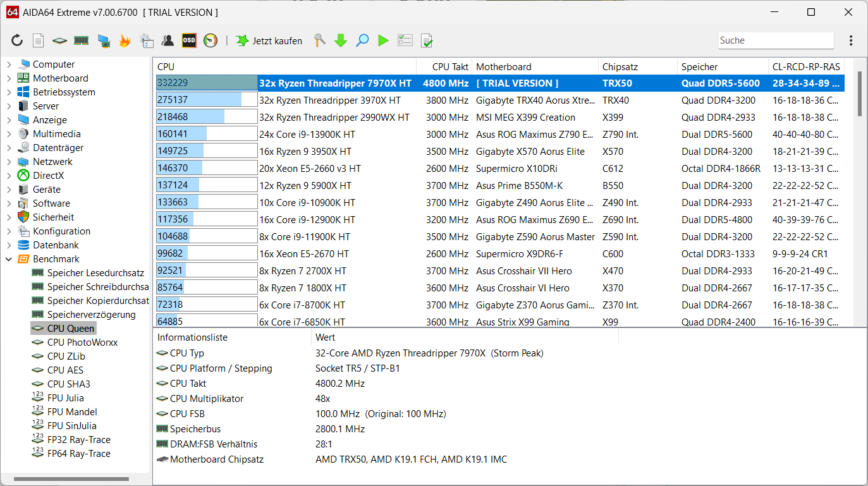Open FPU Julia benchmark
The image size is (868, 486).
pyautogui.click(x=65, y=398)
